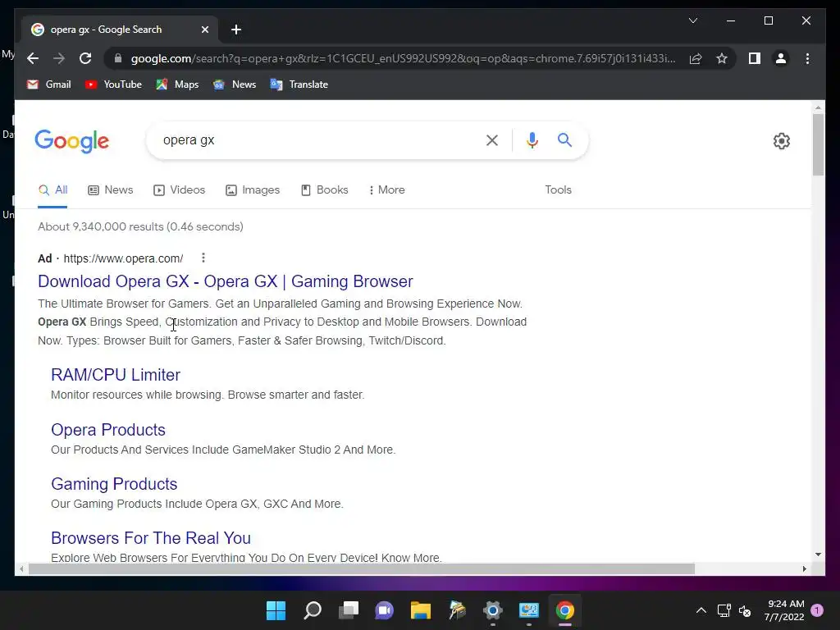840x630 pixels.
Task: Open search Tools options
Action: [x=558, y=190]
